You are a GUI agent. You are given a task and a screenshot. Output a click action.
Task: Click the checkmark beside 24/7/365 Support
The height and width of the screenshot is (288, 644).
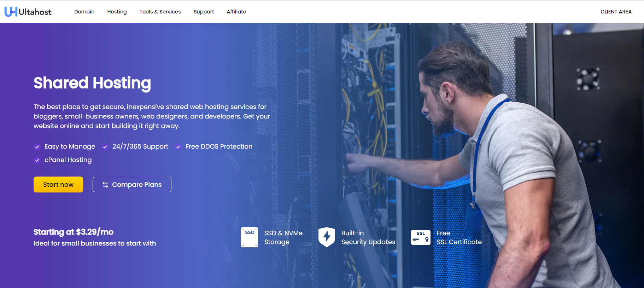pyautogui.click(x=105, y=147)
